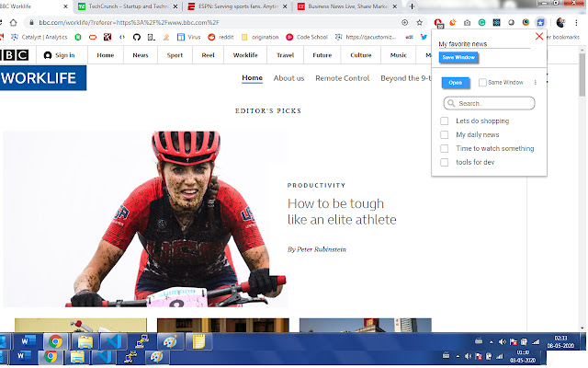Click the WORKLIFE logo banner
The width and height of the screenshot is (588, 368).
point(43,78)
